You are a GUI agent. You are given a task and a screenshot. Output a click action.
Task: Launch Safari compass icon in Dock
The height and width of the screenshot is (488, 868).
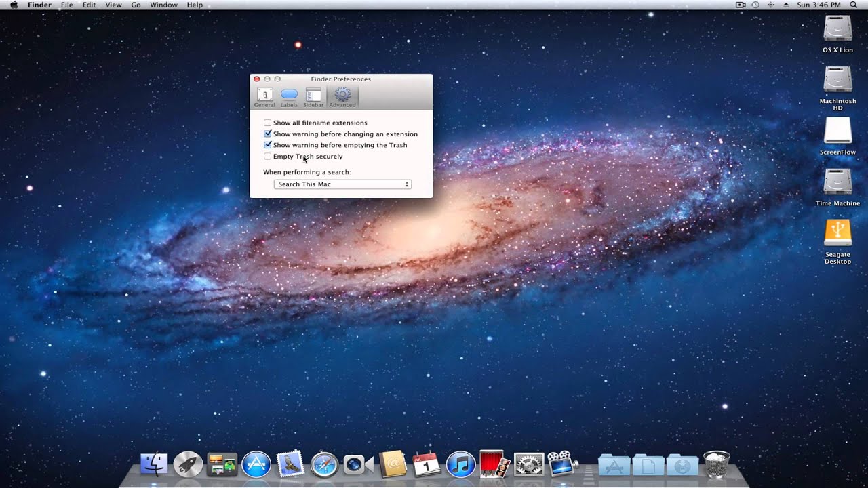(x=324, y=464)
